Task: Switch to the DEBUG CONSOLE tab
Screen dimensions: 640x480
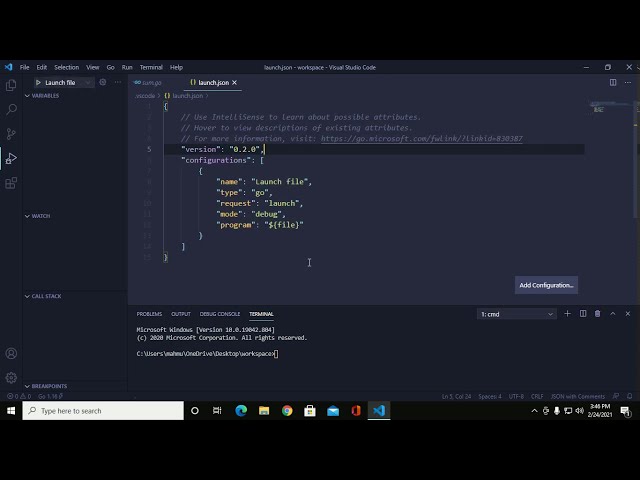Action: coord(220,314)
